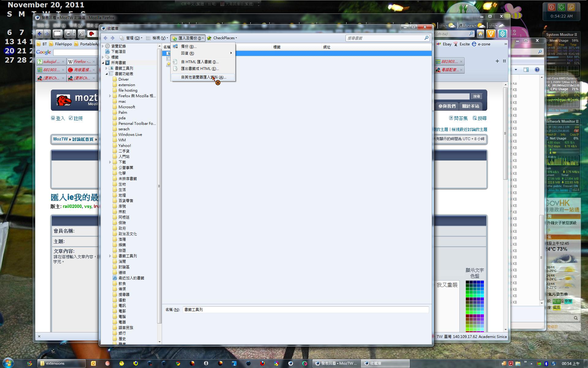Open the 匯入及備份 dropdown
Screen dimensions: 588x368
click(188, 38)
